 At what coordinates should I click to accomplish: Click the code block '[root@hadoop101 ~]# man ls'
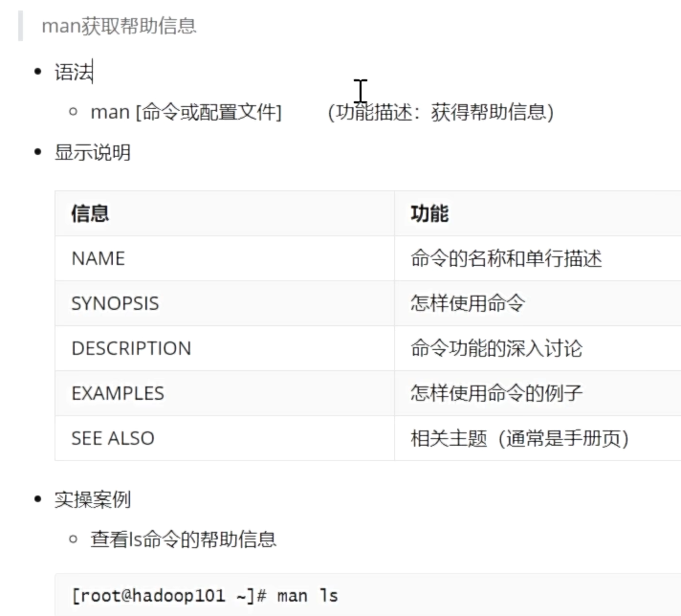pyautogui.click(x=368, y=595)
